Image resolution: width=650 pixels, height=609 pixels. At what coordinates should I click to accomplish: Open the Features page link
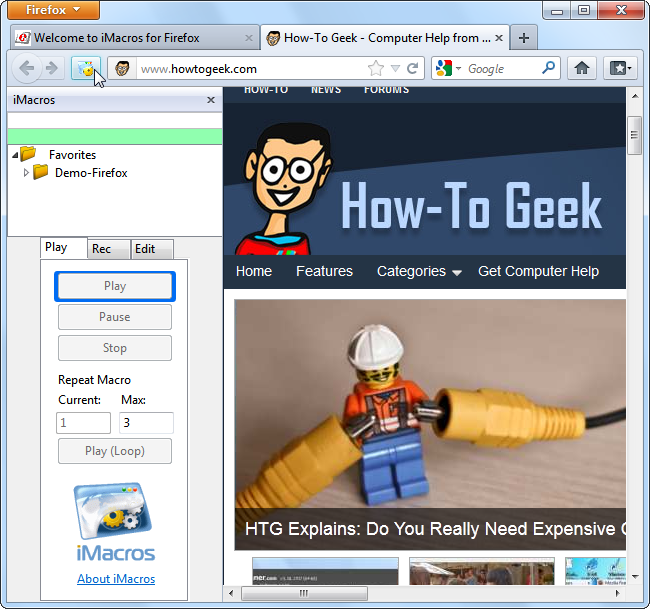(324, 271)
